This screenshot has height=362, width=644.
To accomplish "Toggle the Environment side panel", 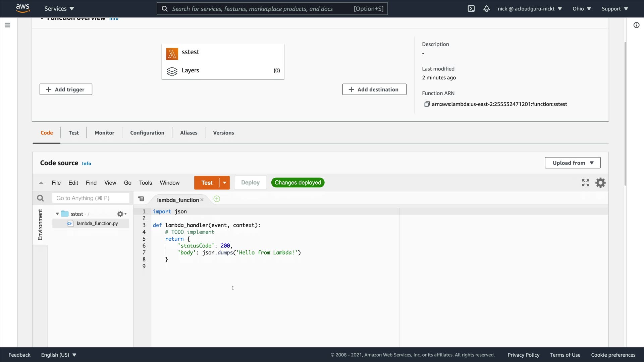I will (x=40, y=225).
